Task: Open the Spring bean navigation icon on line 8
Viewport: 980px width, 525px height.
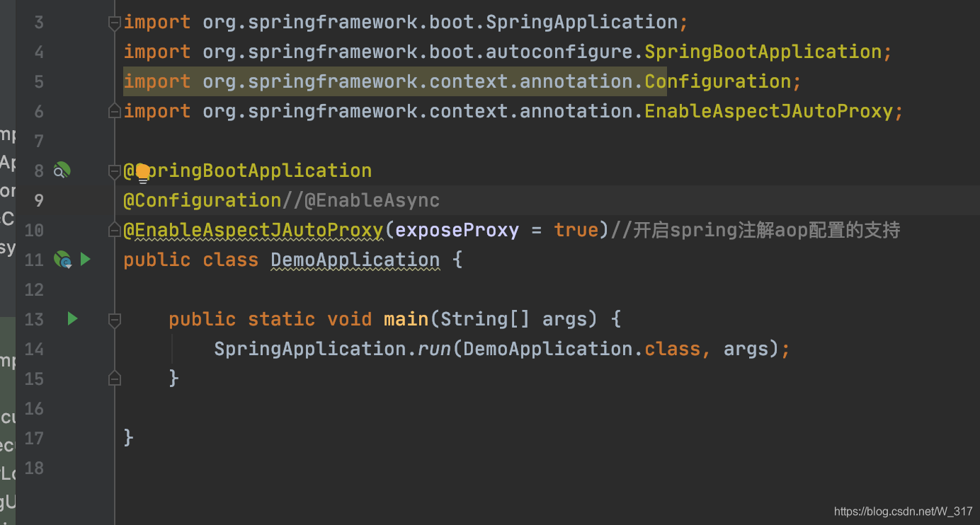Action: (62, 170)
